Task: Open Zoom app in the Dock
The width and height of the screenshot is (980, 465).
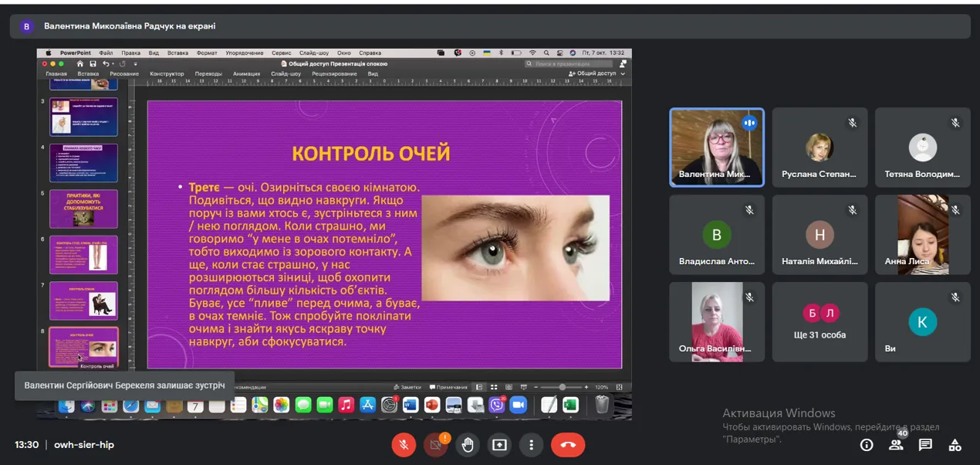Action: [x=517, y=405]
